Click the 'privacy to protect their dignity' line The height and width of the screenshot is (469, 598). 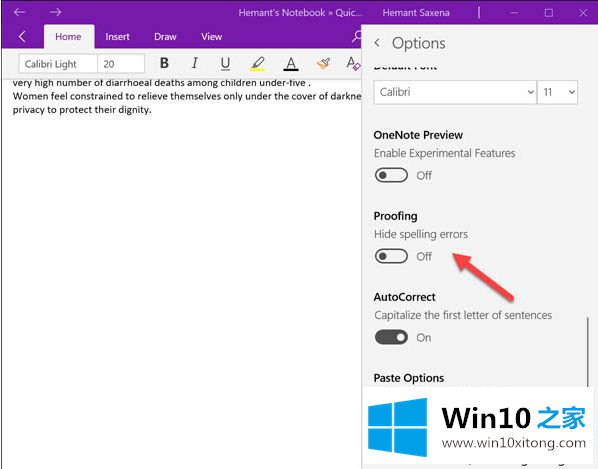(x=82, y=110)
